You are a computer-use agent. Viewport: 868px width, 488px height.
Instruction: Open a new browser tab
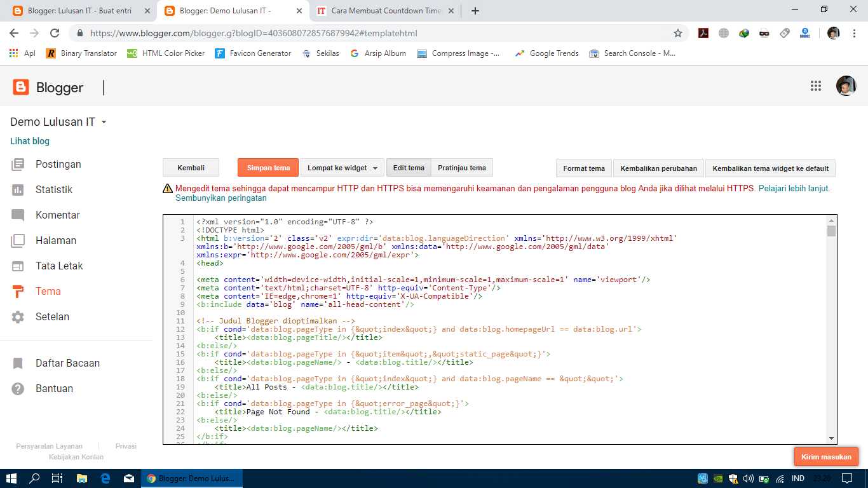[475, 11]
